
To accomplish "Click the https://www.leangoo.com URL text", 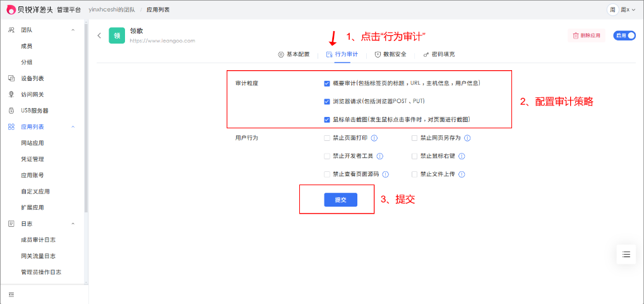I will [x=162, y=40].
